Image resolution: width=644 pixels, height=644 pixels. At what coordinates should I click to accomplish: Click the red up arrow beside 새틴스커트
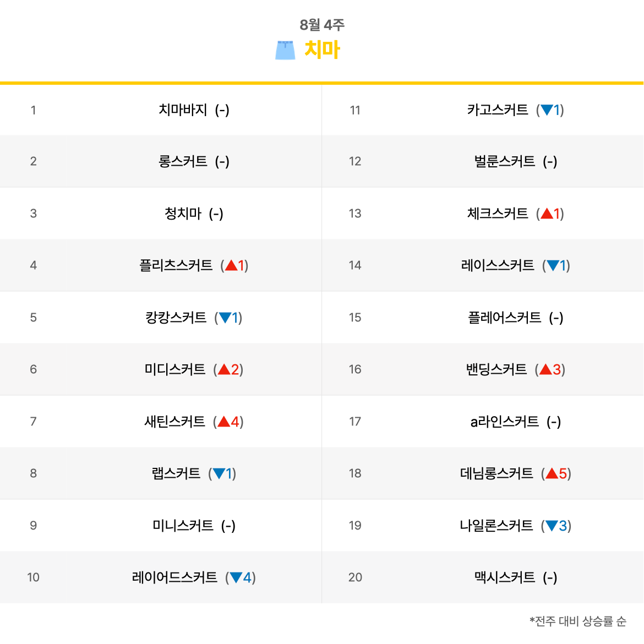224,422
